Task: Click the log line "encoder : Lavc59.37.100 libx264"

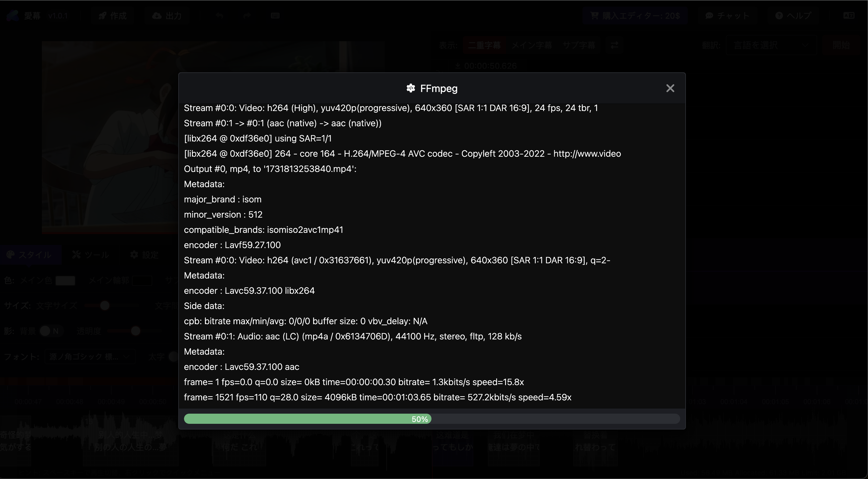Action: 249,290
